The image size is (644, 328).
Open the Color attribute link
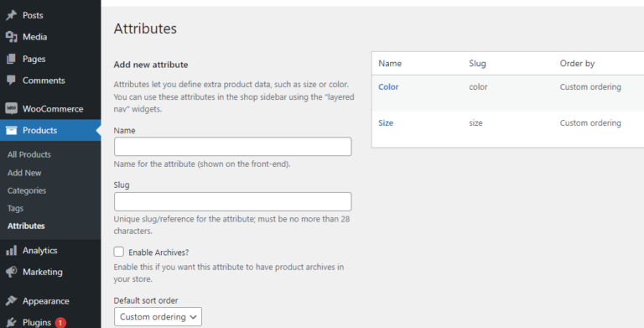tap(388, 86)
